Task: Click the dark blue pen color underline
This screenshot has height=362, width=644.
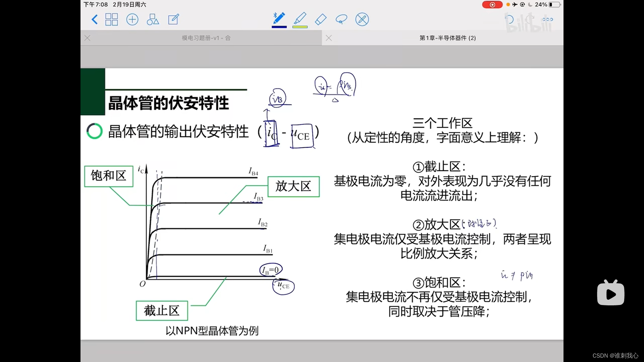Action: (x=279, y=27)
